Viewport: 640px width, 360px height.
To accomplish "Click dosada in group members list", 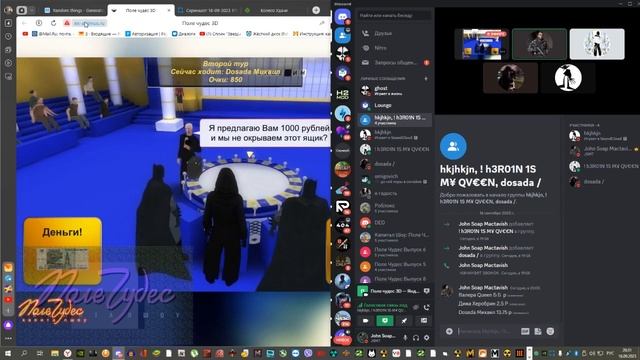I will (603, 182).
